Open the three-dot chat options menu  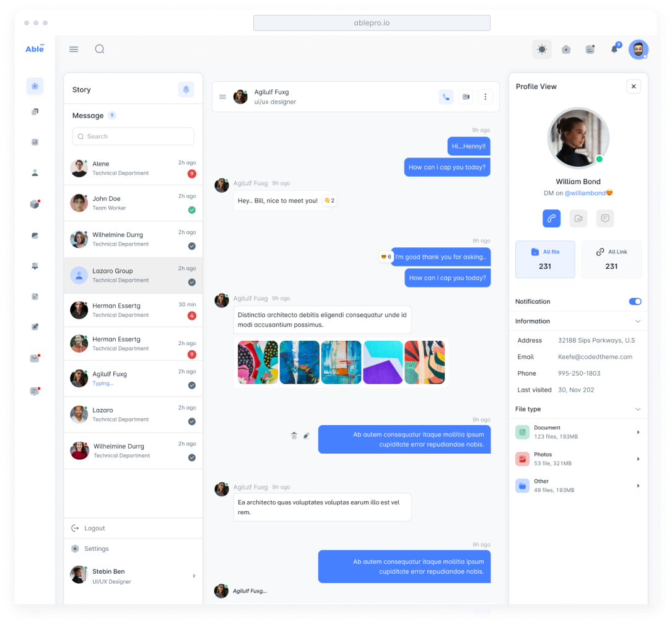485,97
